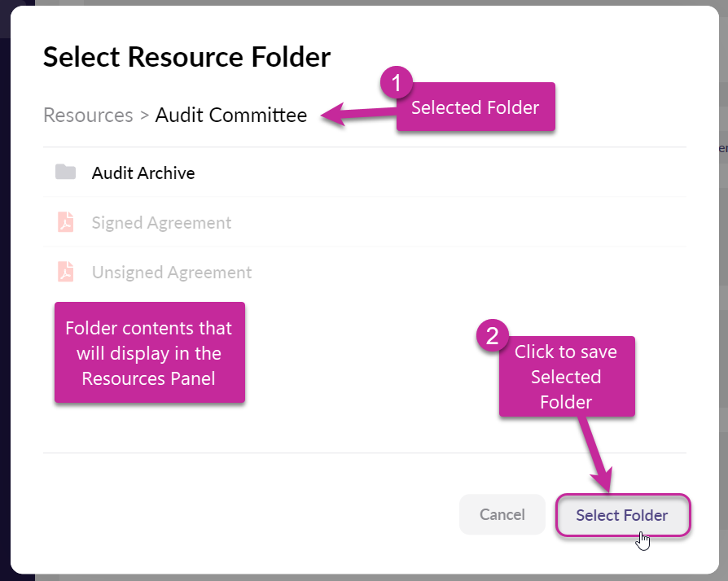This screenshot has height=581, width=728.
Task: Click the "Selected Folder" callout label
Action: tap(475, 107)
